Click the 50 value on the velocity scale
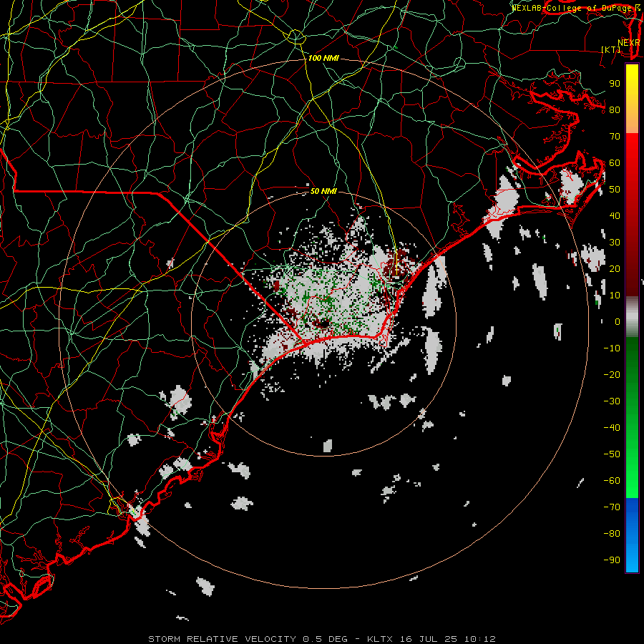644x644 pixels. point(615,190)
